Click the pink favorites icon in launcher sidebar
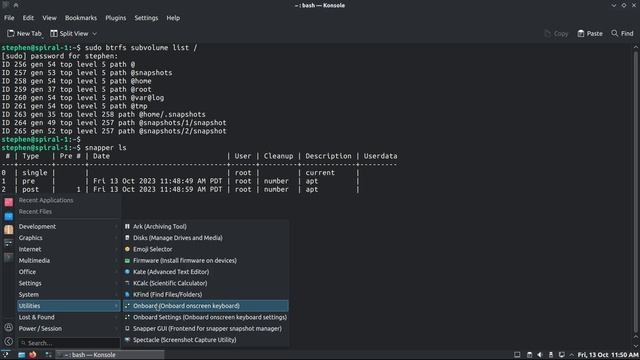 click(9, 202)
